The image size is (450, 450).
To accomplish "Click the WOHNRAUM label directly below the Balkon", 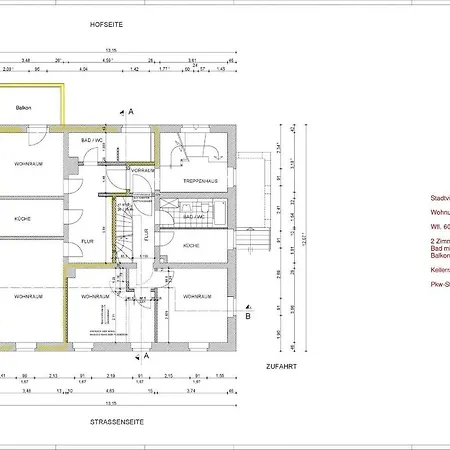I will click(28, 164).
